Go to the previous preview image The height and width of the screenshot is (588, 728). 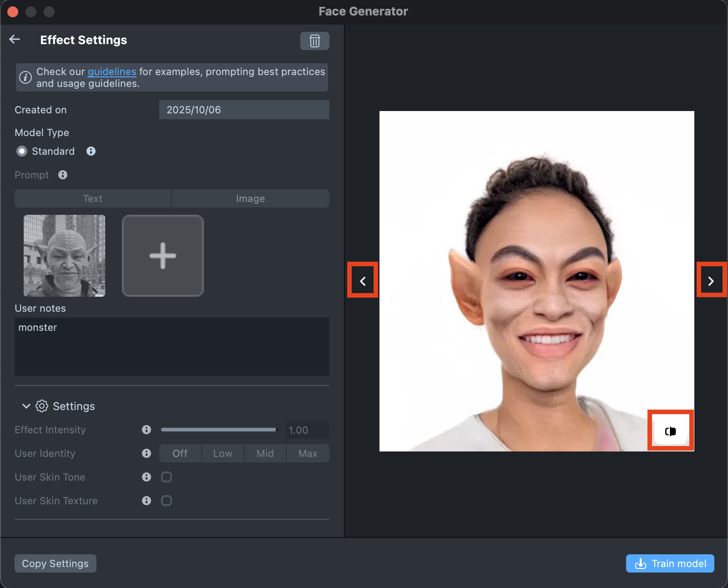click(363, 281)
